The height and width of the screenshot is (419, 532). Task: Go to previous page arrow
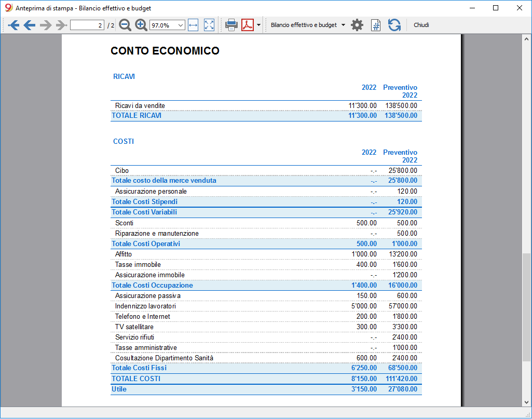click(30, 25)
